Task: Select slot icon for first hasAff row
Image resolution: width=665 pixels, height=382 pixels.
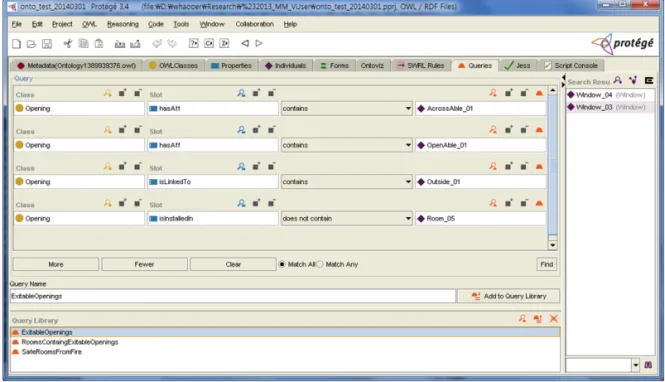Action: point(241,93)
